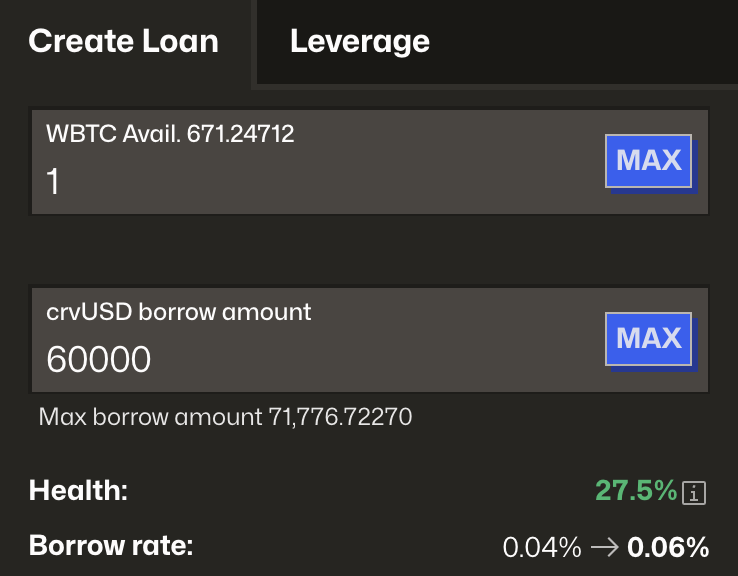Image resolution: width=738 pixels, height=576 pixels.
Task: Open the Leverage tab
Action: [360, 41]
